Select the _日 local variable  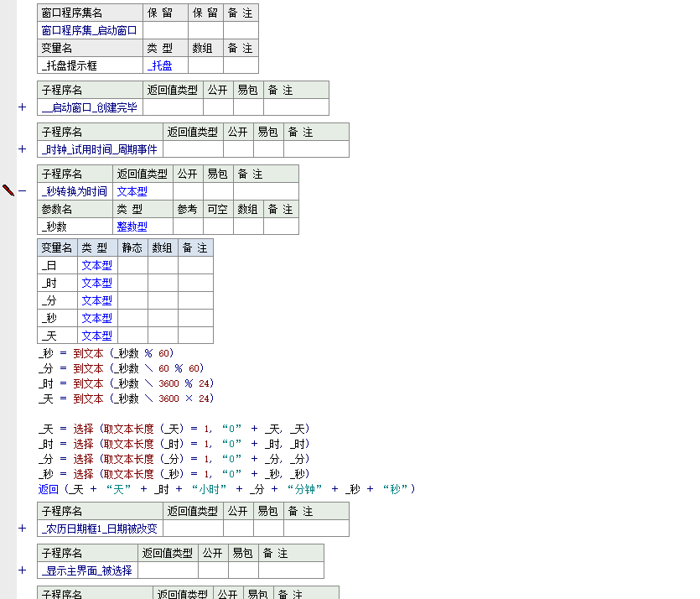click(57, 265)
